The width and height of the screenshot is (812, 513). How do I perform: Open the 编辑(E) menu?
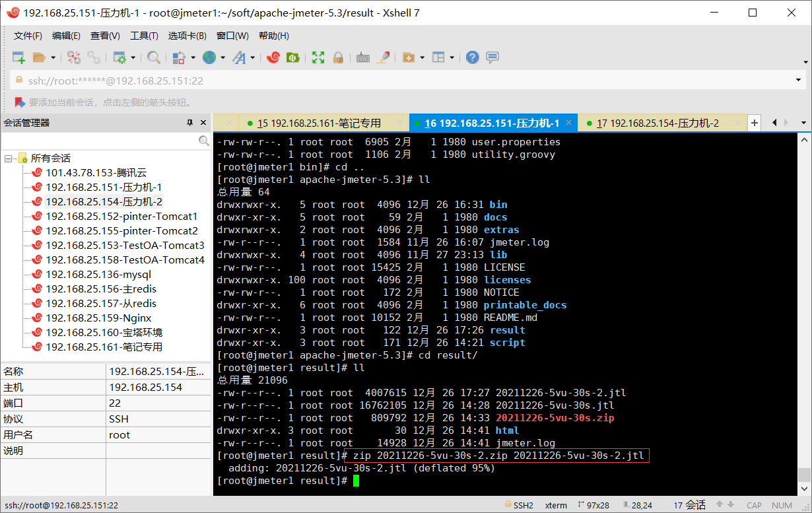coord(66,36)
